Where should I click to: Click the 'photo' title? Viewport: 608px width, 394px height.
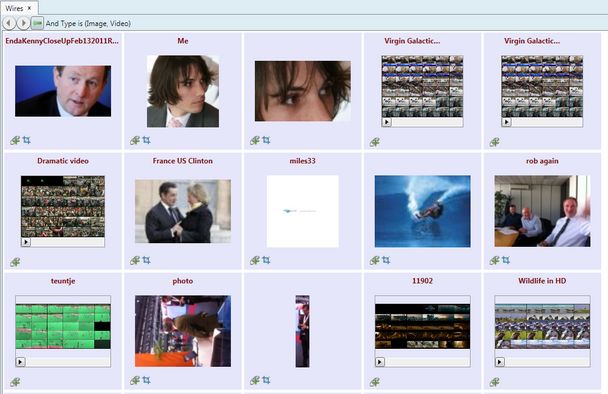pyautogui.click(x=183, y=281)
